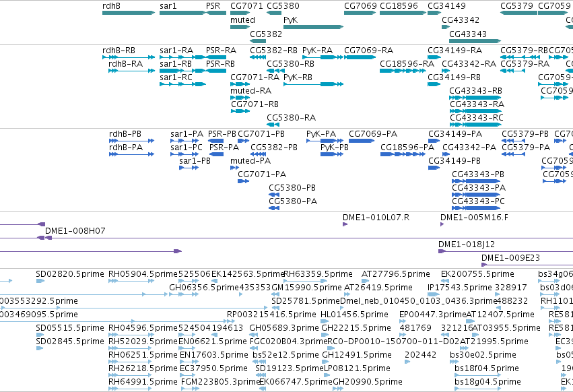The image size is (573, 392).
Task: Click the muted-PA protein label
Action: [250, 161]
